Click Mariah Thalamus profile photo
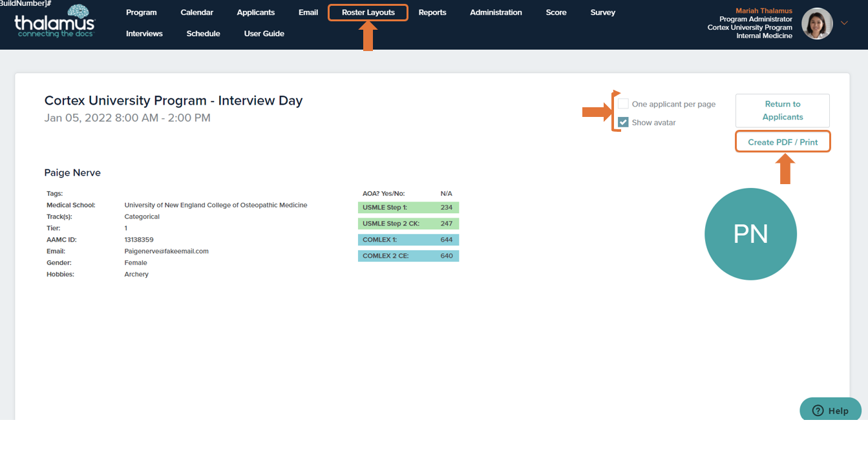The width and height of the screenshot is (868, 449). click(x=817, y=24)
